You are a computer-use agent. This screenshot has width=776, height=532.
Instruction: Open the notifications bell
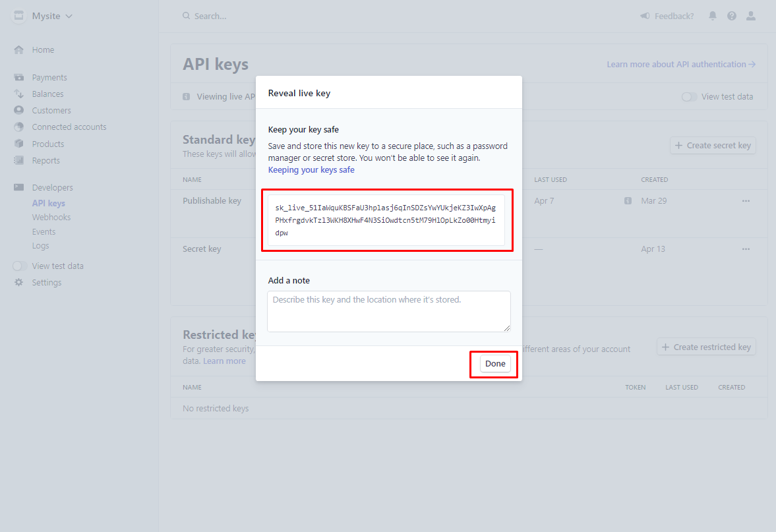click(713, 16)
